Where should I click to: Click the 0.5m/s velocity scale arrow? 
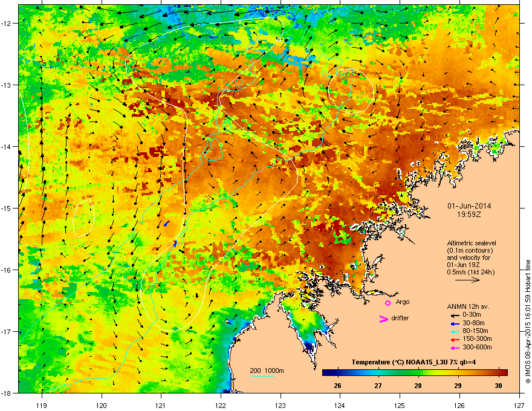(x=467, y=280)
